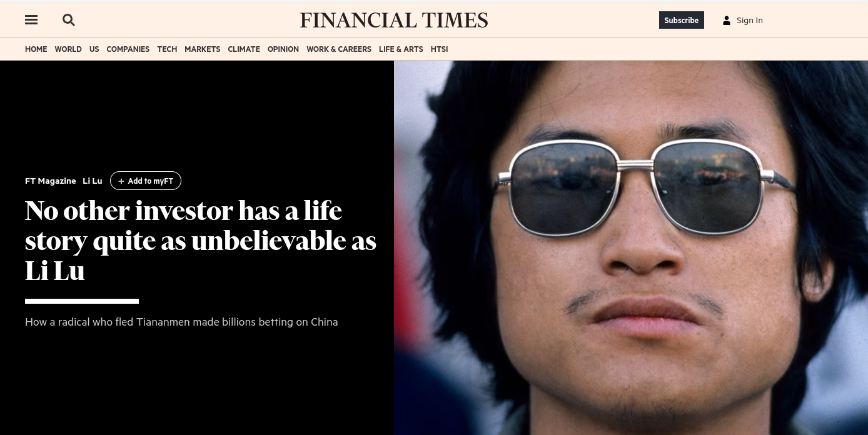868x435 pixels.
Task: Open the hamburger menu icon
Action: click(x=31, y=20)
